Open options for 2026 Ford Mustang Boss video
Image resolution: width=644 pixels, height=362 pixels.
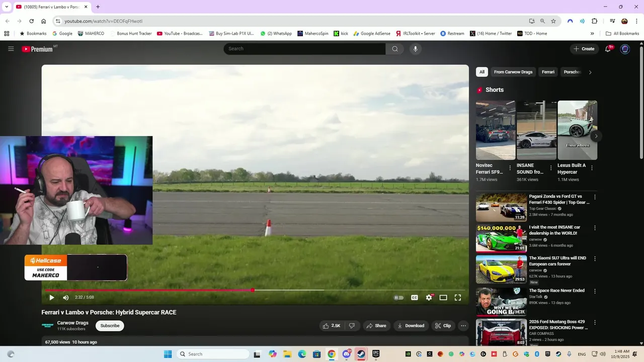coord(595,322)
